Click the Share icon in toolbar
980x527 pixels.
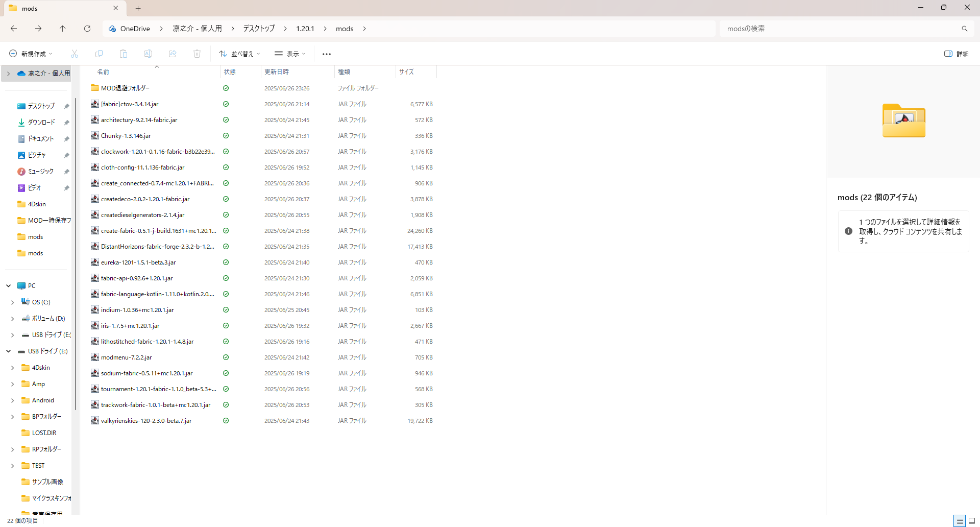pos(173,54)
